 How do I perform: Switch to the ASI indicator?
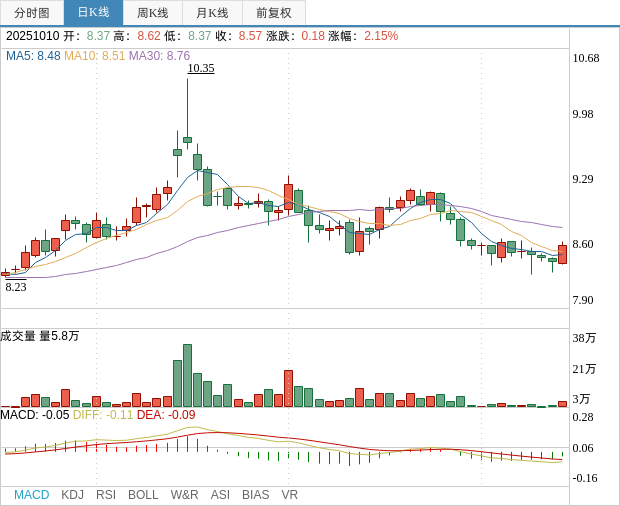(x=220, y=495)
